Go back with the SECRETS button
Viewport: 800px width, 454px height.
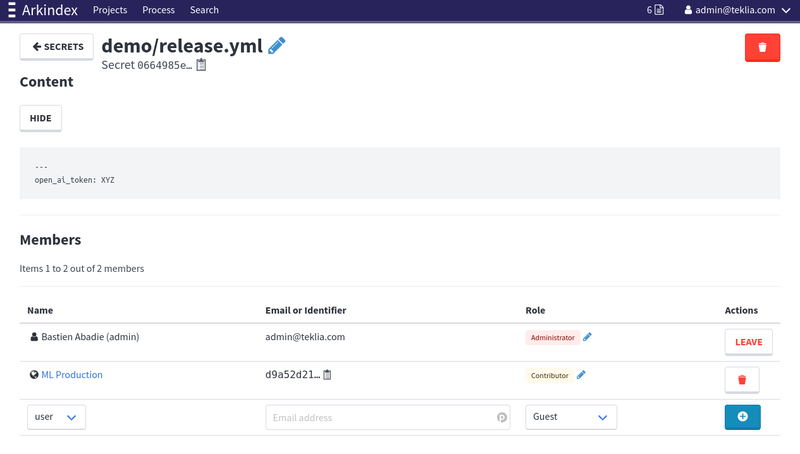tap(57, 46)
